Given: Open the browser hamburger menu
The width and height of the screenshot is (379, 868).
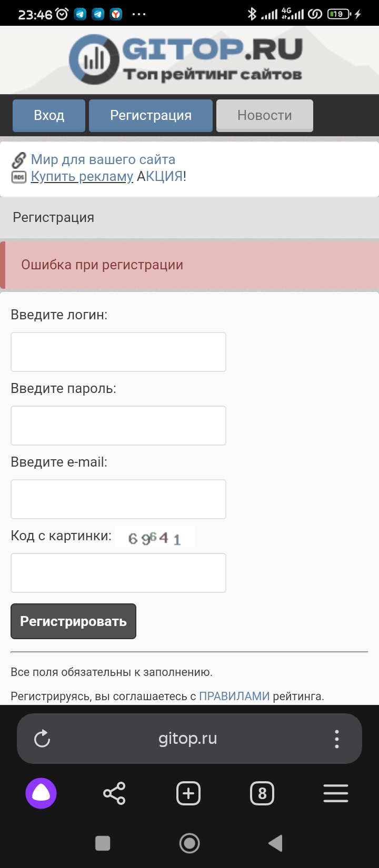Looking at the screenshot, I should click(x=336, y=793).
